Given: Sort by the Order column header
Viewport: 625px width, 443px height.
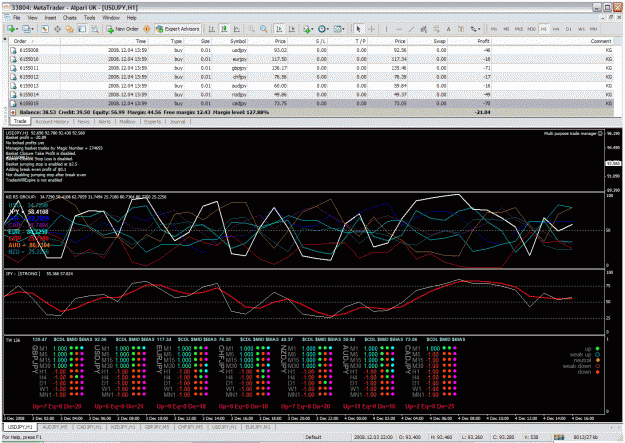Looking at the screenshot, I should (34, 41).
